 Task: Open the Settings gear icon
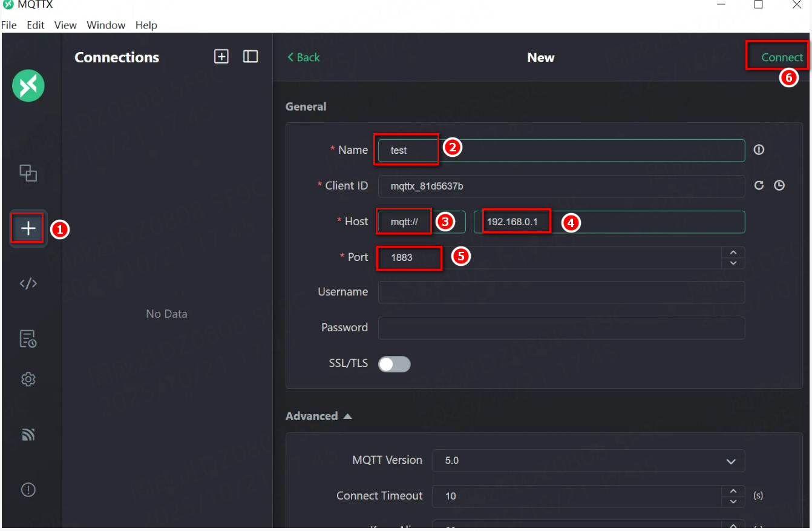click(x=28, y=380)
